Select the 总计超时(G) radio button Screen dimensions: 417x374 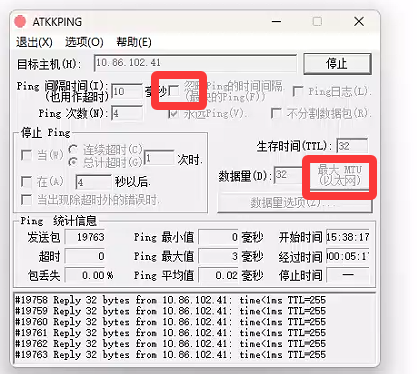point(73,162)
